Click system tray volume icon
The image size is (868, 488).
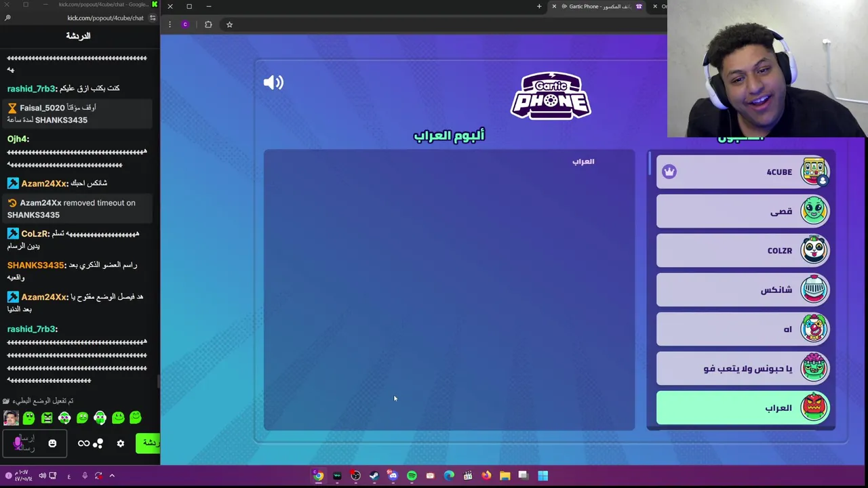[x=42, y=476]
